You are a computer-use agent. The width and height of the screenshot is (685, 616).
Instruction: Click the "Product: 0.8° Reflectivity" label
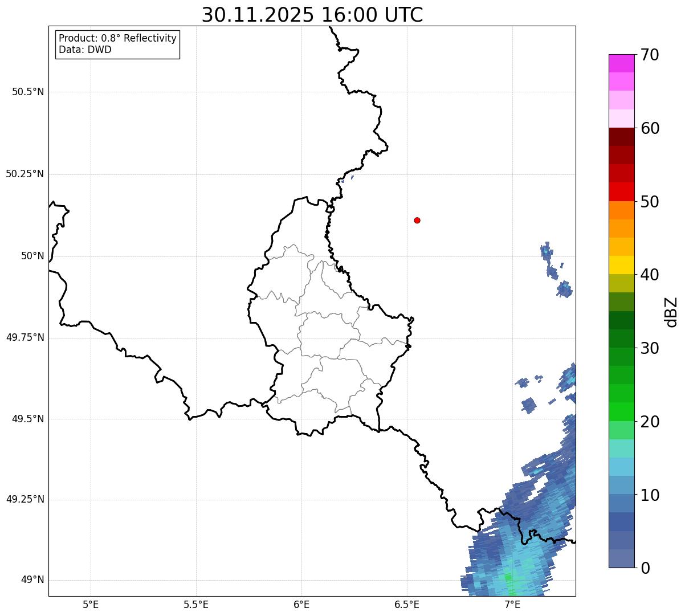point(118,38)
